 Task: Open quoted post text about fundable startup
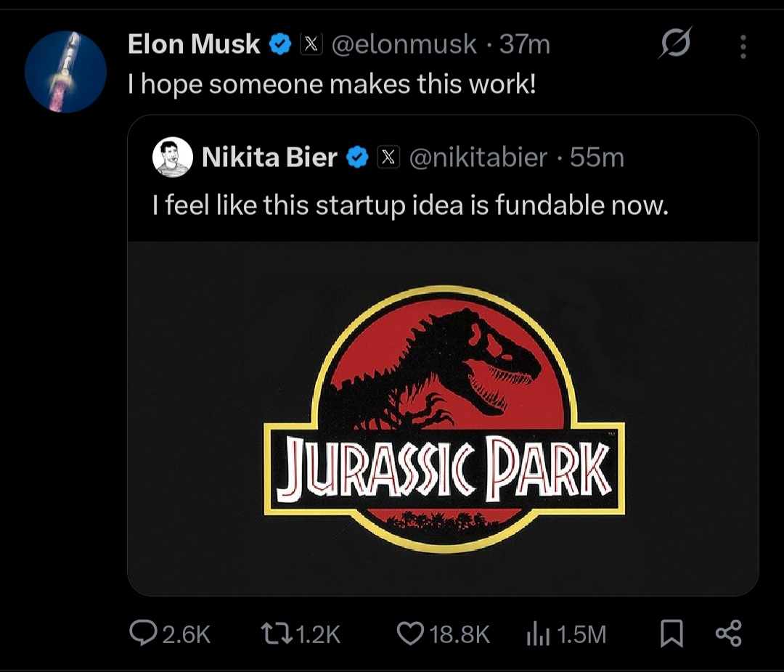[409, 206]
